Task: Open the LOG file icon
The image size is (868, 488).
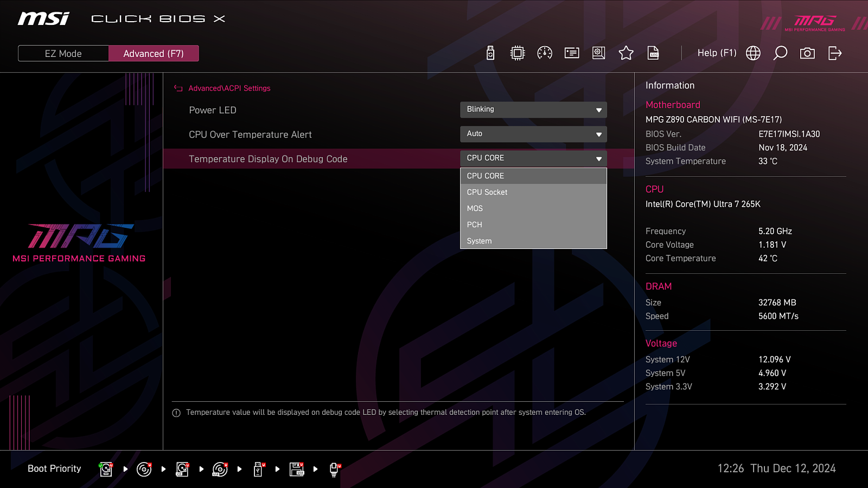Action: (653, 53)
